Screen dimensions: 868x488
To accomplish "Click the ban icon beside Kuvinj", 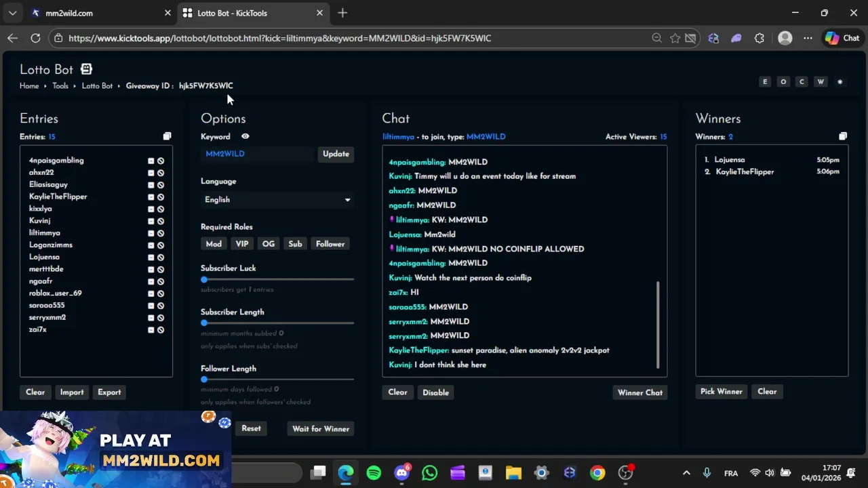I will click(x=161, y=221).
